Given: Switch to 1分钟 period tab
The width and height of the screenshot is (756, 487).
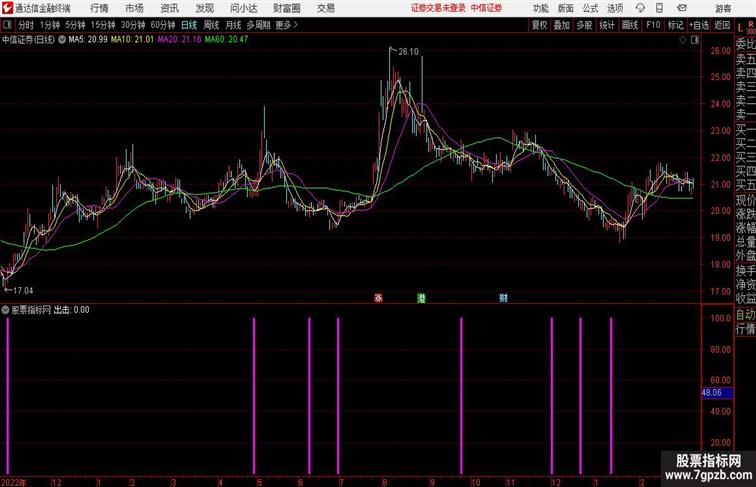Looking at the screenshot, I should 50,25.
